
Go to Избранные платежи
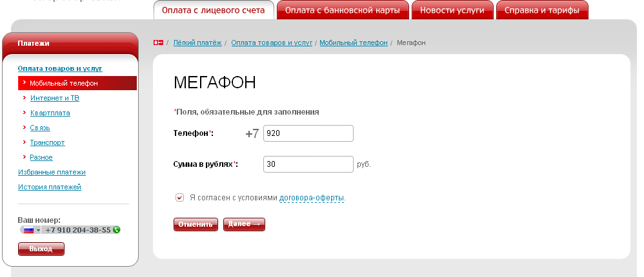coord(52,172)
